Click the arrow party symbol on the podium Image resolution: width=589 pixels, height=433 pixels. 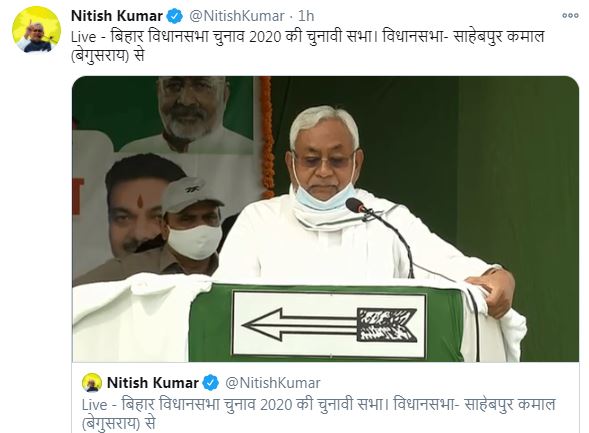click(329, 325)
